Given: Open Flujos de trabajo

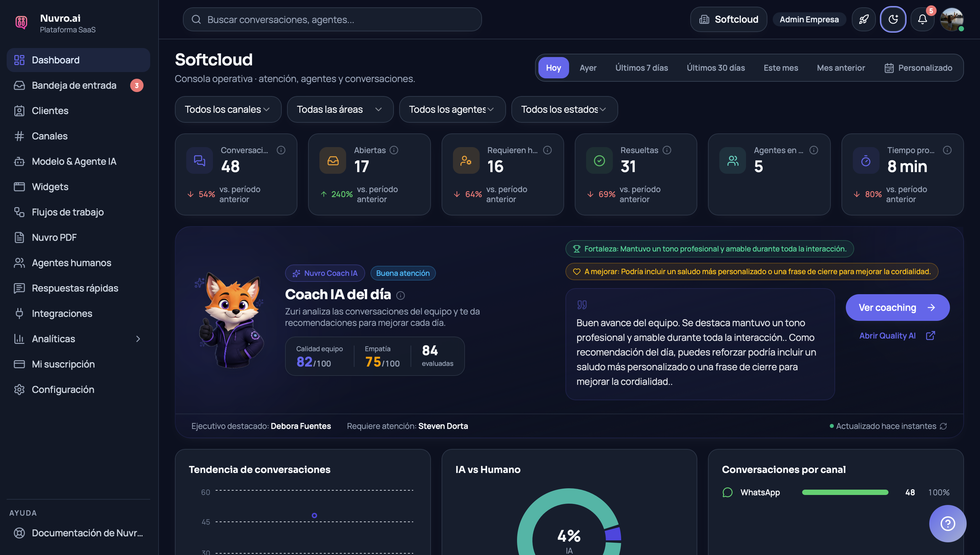Looking at the screenshot, I should pyautogui.click(x=78, y=212).
